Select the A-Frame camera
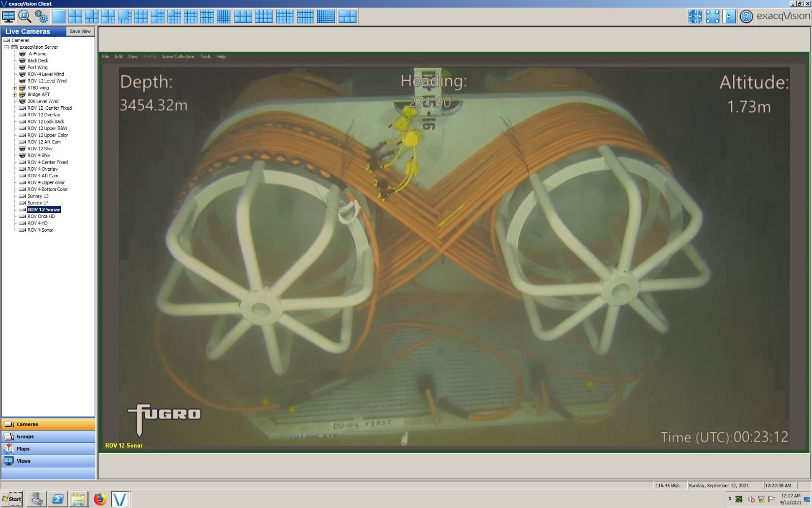The image size is (812, 508). point(37,54)
